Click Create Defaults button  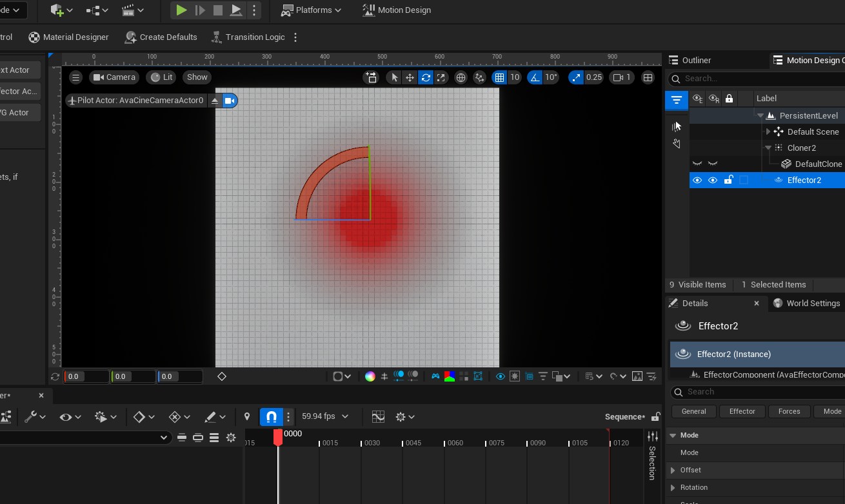pos(161,37)
